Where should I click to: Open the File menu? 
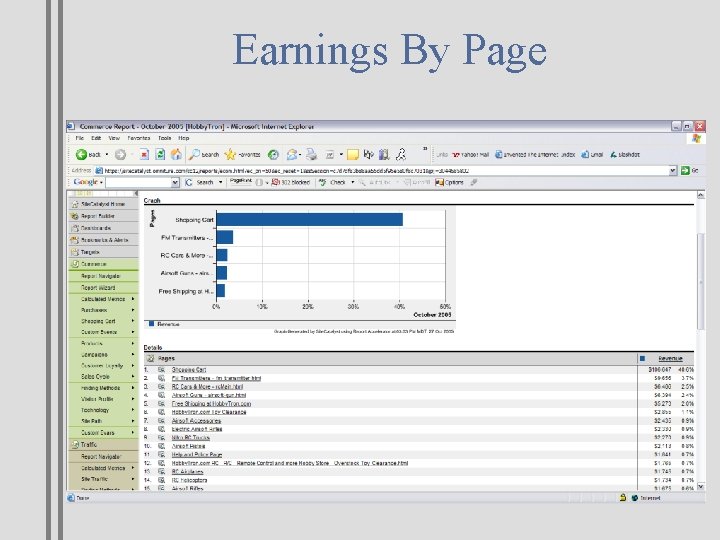79,138
